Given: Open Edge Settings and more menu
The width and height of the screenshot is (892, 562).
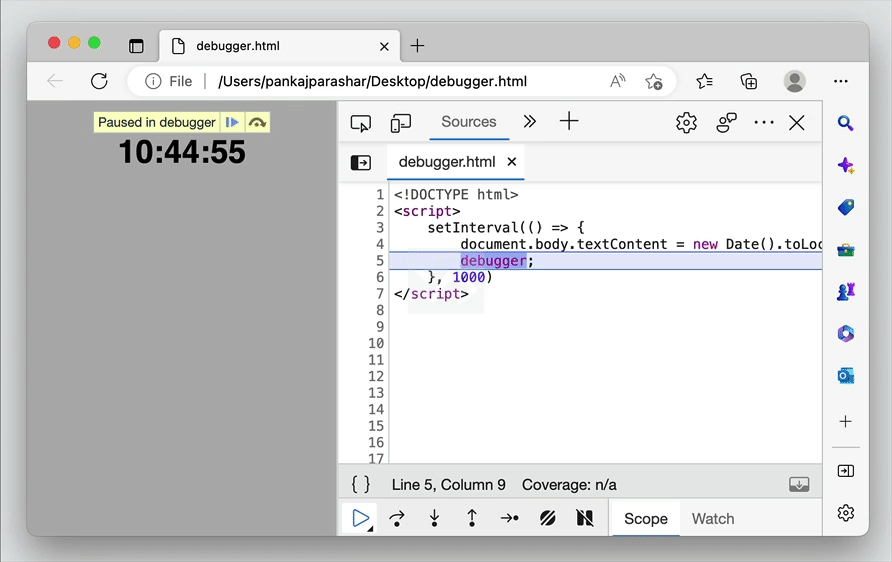Looking at the screenshot, I should point(841,81).
